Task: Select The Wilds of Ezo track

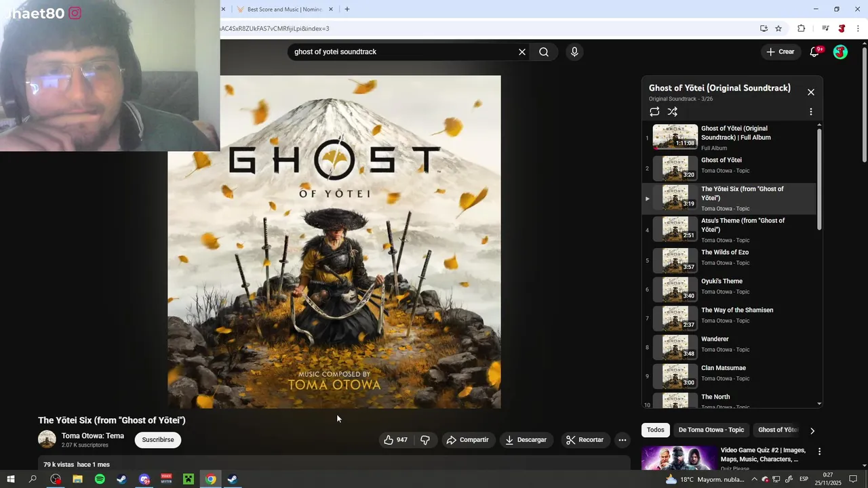Action: [729, 260]
